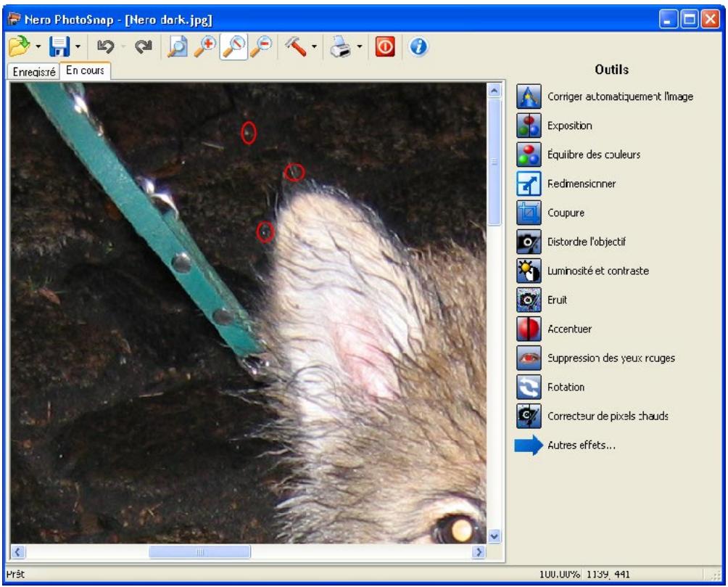
Task: Click the 100.00% zoom status text
Action: click(560, 574)
